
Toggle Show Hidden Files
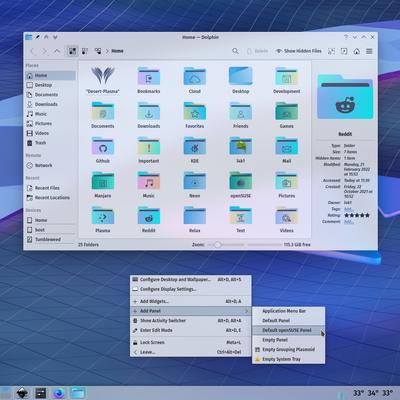[x=299, y=51]
